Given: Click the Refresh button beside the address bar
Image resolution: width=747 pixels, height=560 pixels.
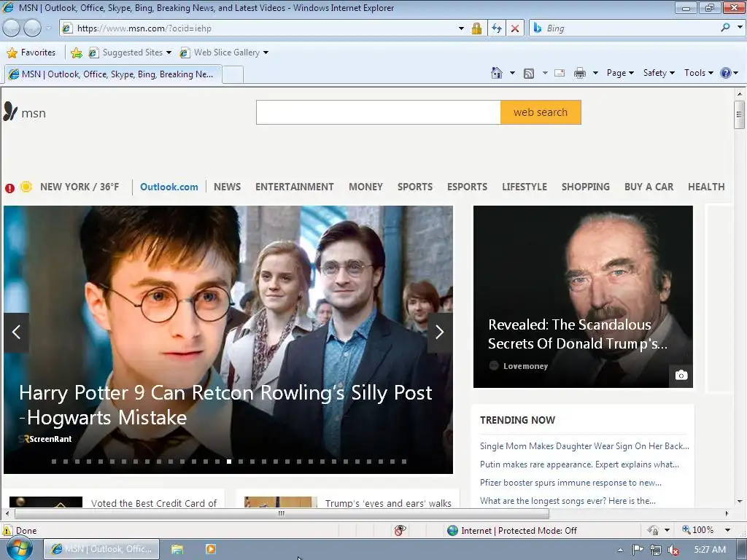Looking at the screenshot, I should point(497,28).
